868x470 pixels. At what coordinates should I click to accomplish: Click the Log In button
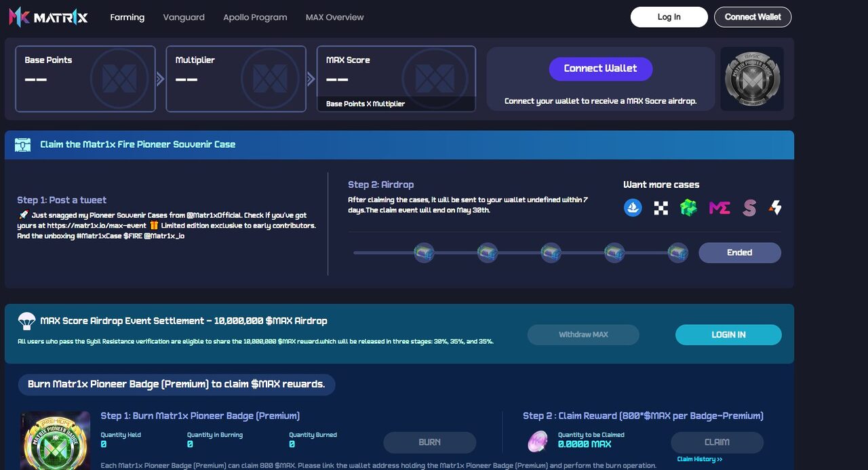[x=669, y=17]
